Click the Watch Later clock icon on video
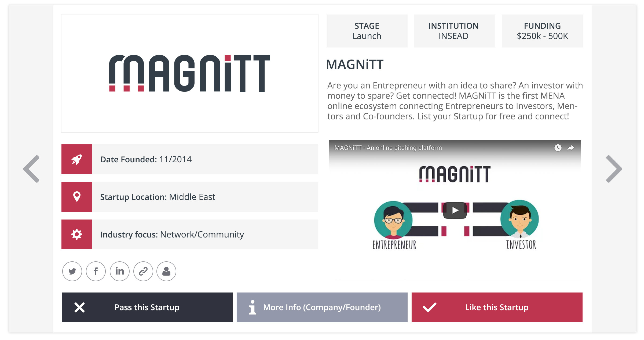 (558, 148)
